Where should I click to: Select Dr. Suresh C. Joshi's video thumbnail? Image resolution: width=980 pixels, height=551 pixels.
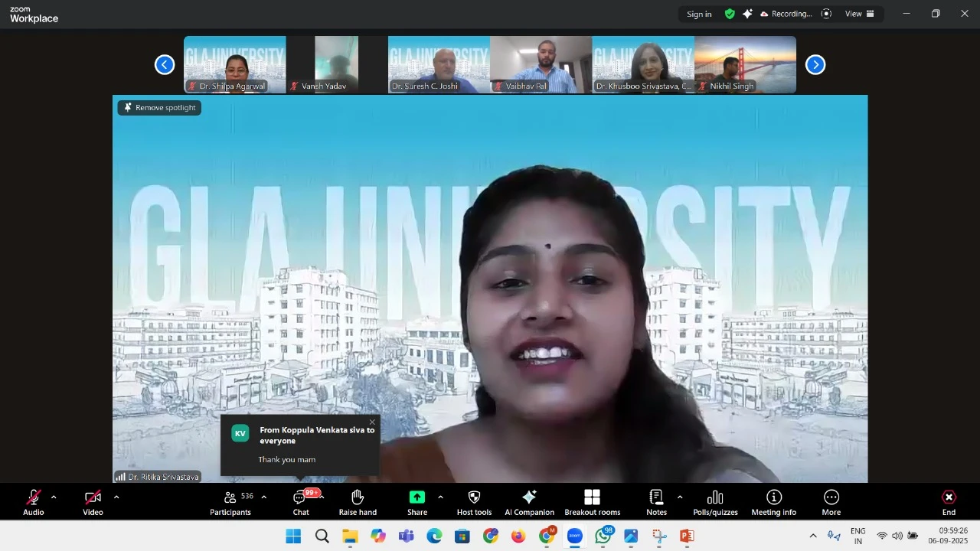point(439,65)
